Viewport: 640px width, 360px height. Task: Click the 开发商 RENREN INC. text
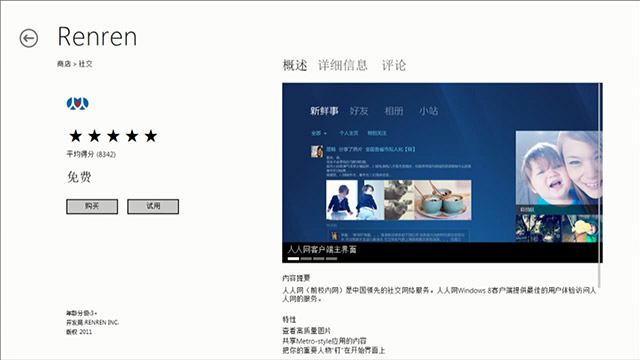pos(93,322)
